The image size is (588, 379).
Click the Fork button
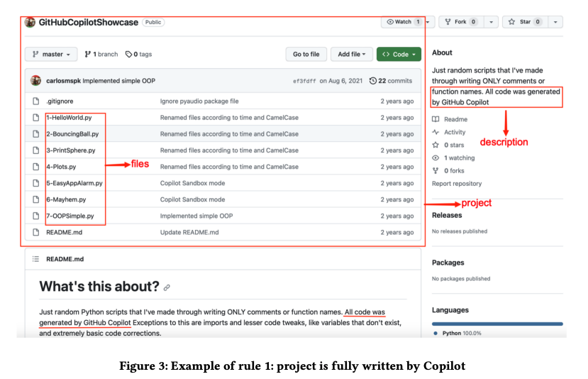(462, 22)
